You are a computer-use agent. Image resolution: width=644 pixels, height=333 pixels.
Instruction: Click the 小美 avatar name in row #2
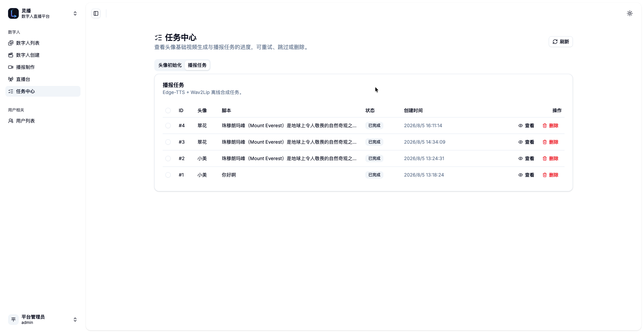tap(202, 158)
